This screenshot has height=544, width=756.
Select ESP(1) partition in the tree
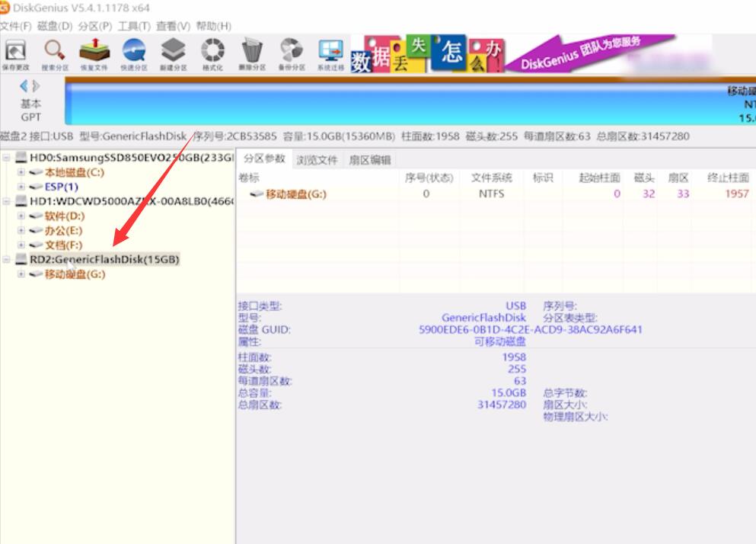click(x=61, y=187)
